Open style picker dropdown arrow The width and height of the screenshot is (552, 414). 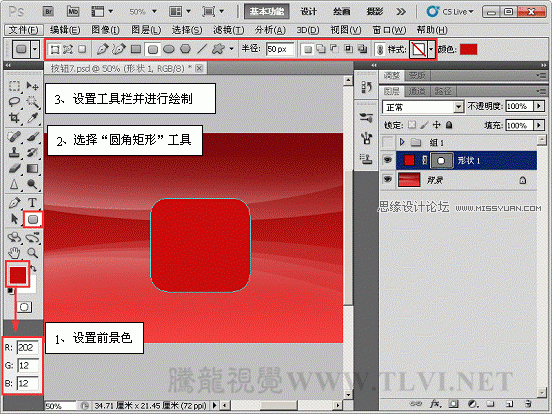[431, 49]
